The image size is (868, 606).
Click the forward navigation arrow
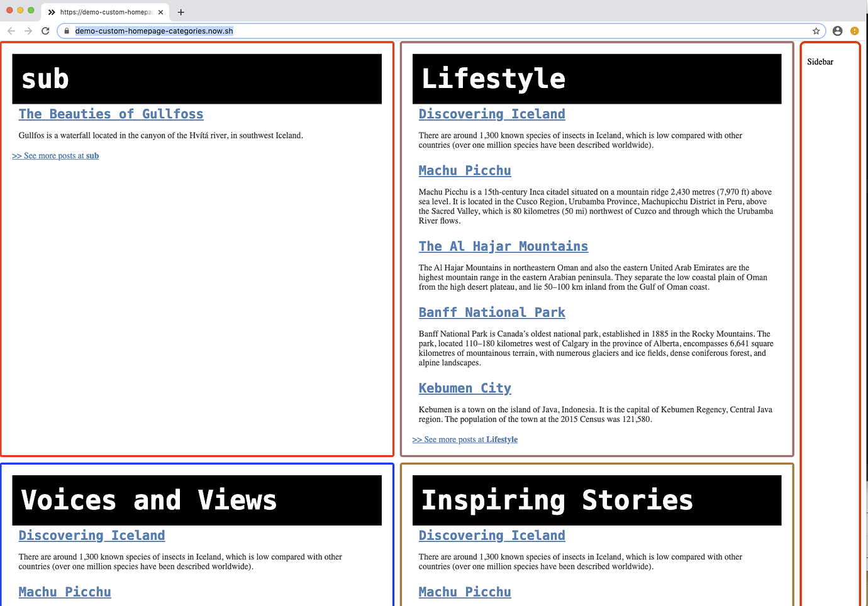pyautogui.click(x=28, y=30)
